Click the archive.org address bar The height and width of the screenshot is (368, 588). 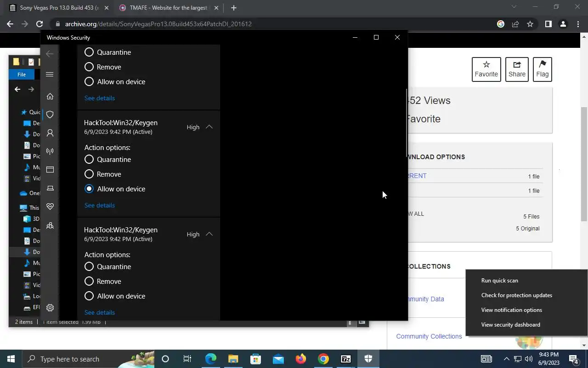[158, 24]
